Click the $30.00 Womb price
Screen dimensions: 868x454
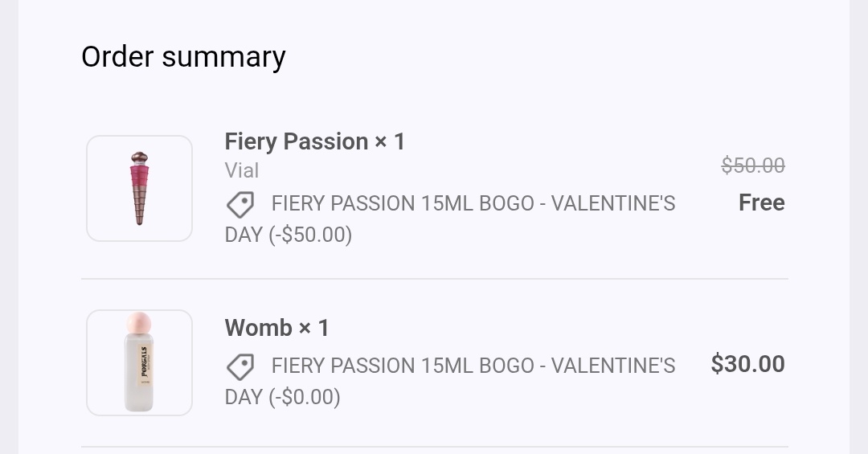click(747, 364)
